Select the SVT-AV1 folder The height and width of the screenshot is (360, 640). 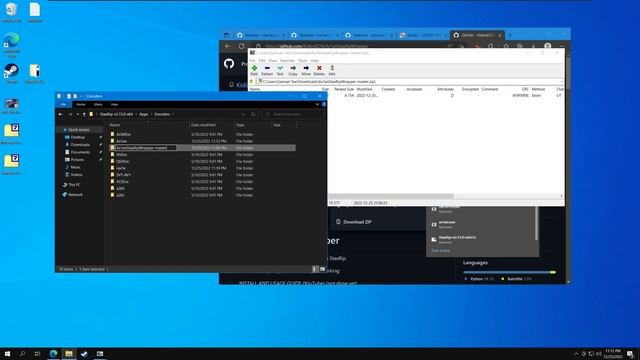(123, 175)
